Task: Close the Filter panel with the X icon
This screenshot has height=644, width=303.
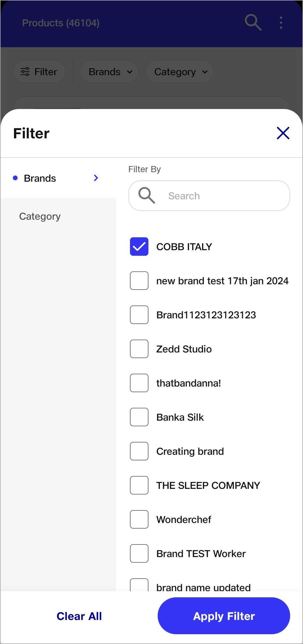Action: click(283, 133)
